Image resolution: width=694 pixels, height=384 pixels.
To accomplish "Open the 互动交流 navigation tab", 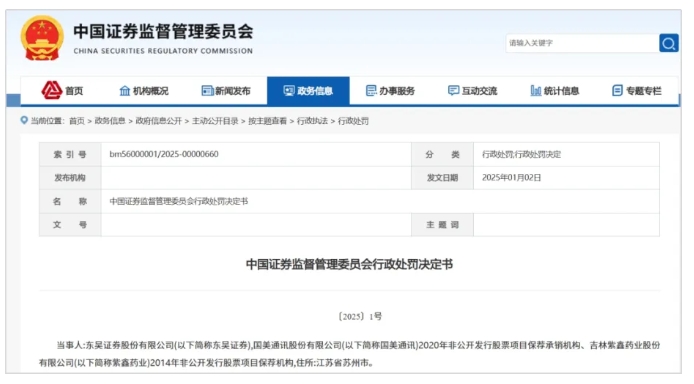I will click(472, 91).
